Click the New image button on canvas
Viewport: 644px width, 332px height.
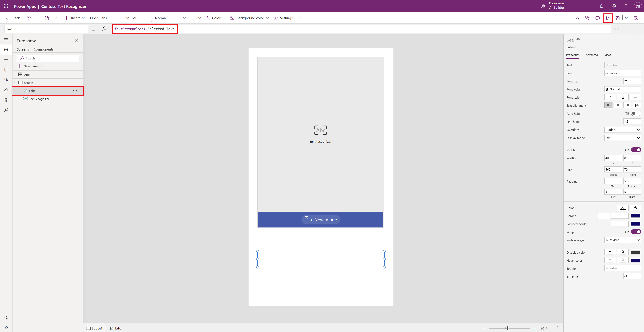[x=320, y=219]
